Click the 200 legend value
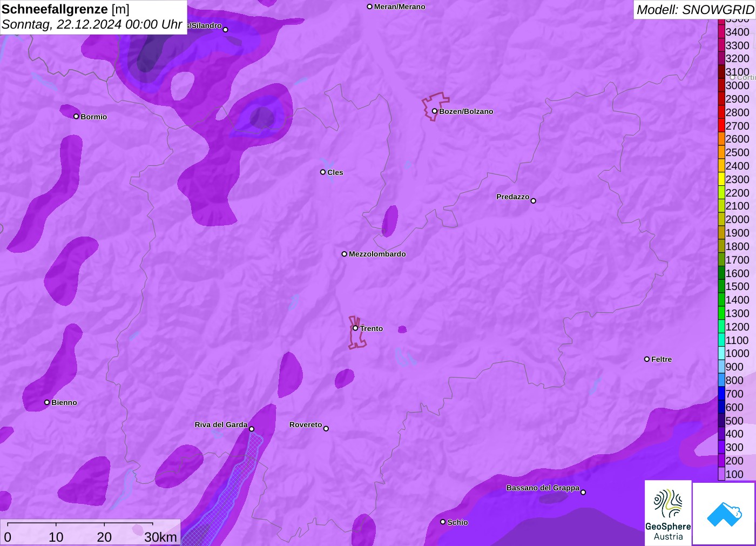 tap(734, 461)
